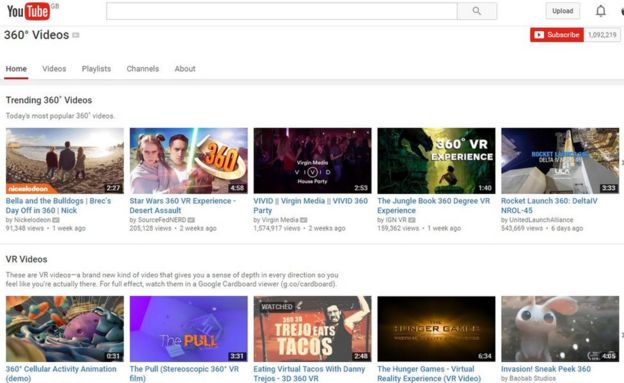The image size is (624, 383).
Task: Open 360° Cellular Activity Animation title
Action: 61,373
